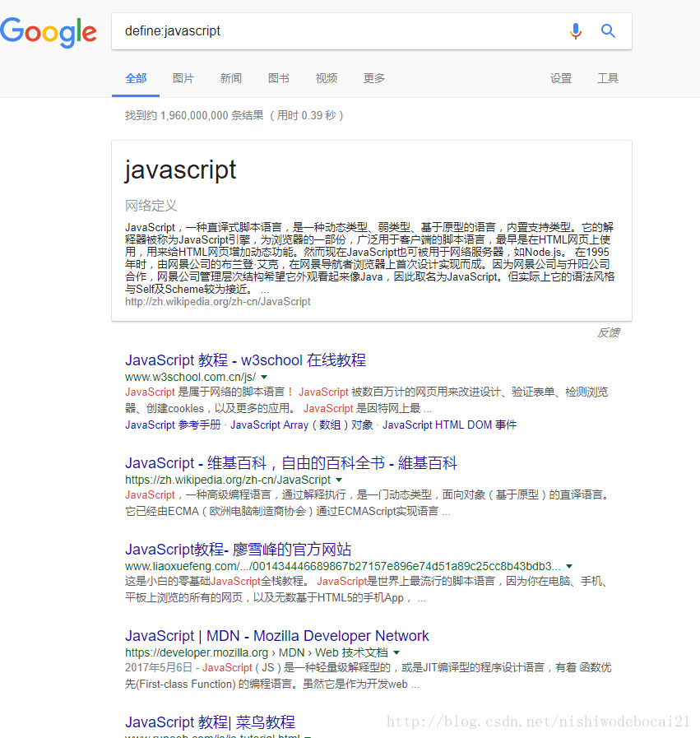
Task: Open the 工具 tools option
Action: (608, 78)
